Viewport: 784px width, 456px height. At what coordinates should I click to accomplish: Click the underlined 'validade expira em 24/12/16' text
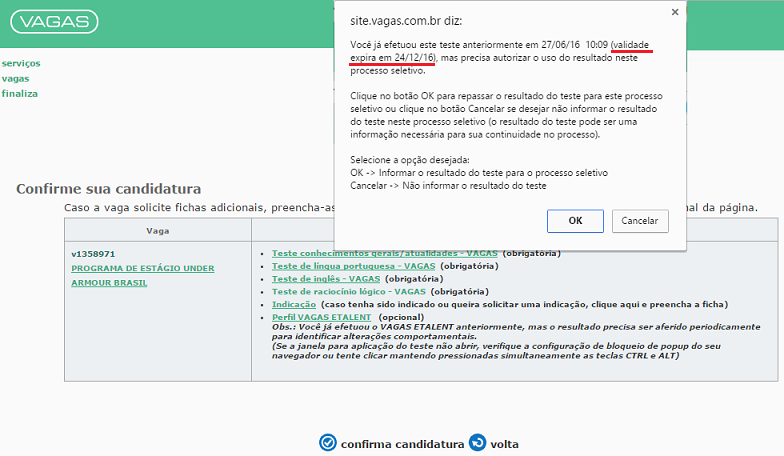pos(502,51)
